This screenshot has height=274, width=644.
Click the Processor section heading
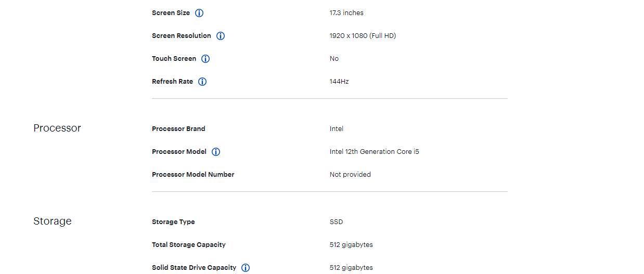coord(57,128)
